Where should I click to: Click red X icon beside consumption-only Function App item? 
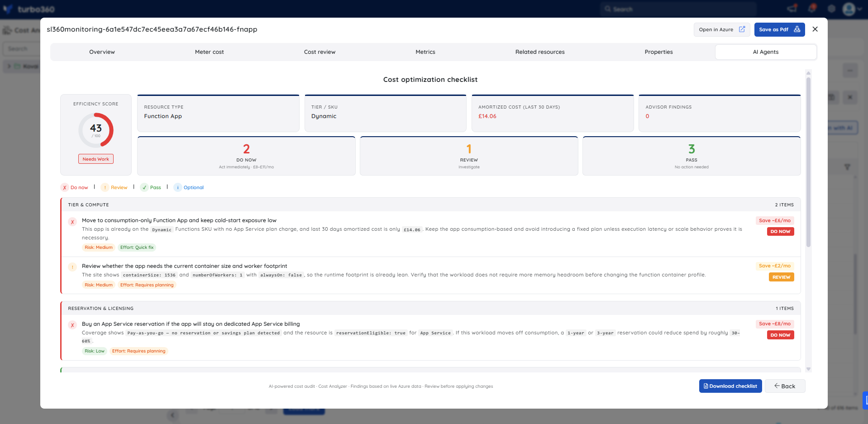tap(72, 222)
